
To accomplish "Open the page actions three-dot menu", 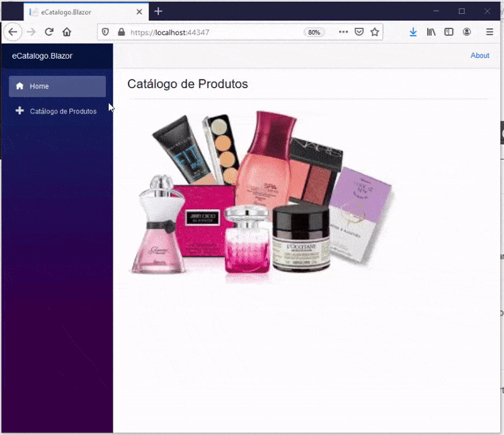I will (x=343, y=32).
